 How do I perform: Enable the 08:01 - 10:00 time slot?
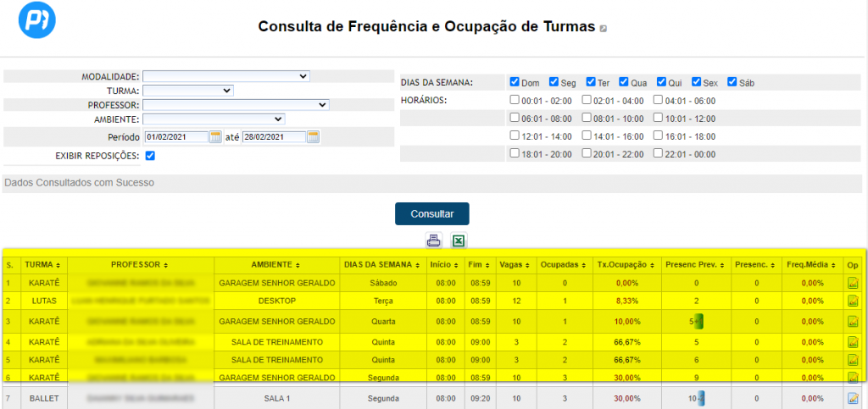(x=587, y=119)
